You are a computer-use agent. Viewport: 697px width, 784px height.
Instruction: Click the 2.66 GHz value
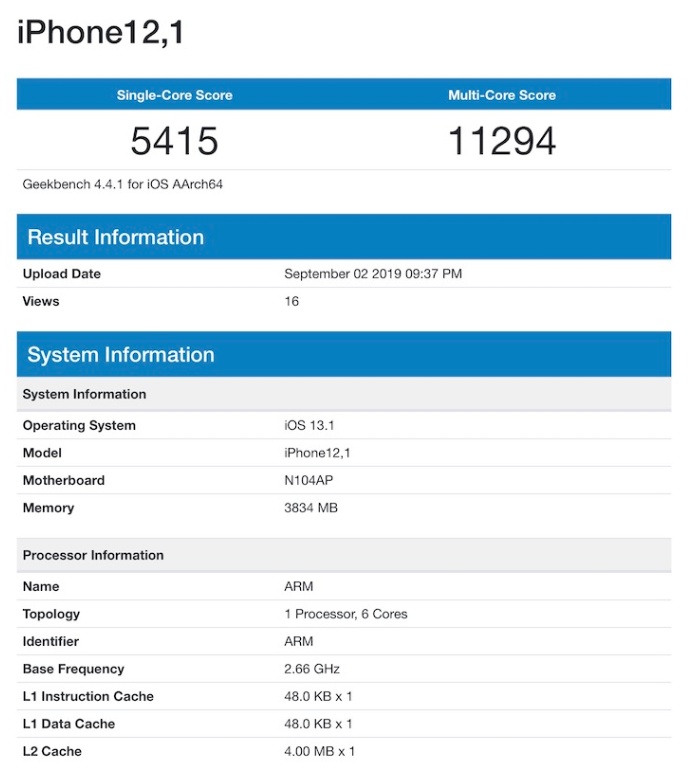[312, 669]
